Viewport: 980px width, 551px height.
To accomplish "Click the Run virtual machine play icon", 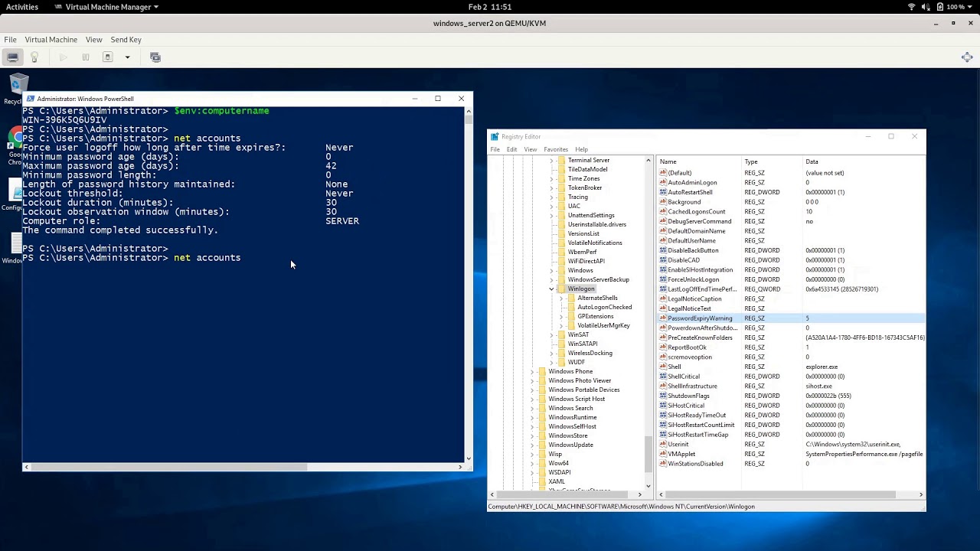I will coord(64,57).
